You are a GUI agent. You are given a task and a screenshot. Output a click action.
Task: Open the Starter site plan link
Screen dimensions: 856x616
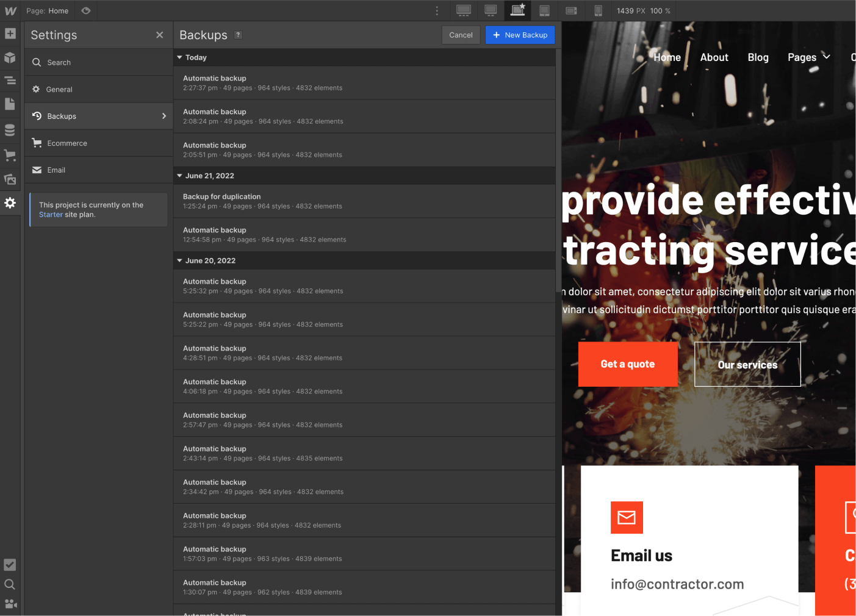click(x=50, y=214)
